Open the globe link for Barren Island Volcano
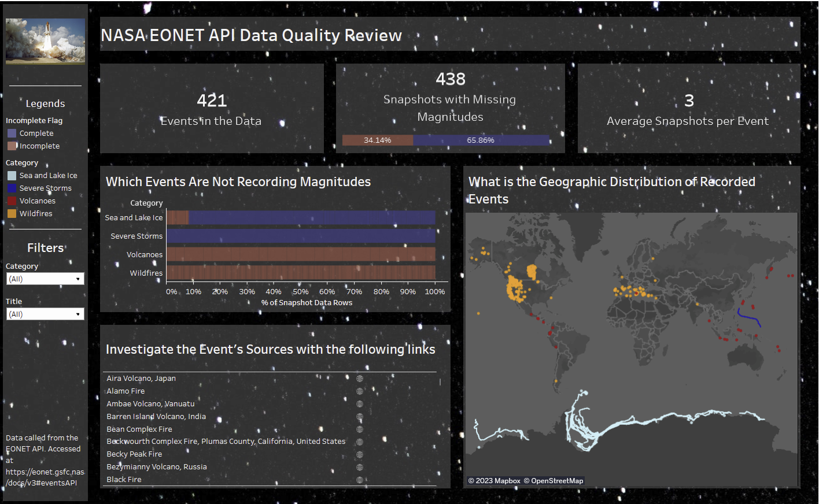 coord(360,417)
